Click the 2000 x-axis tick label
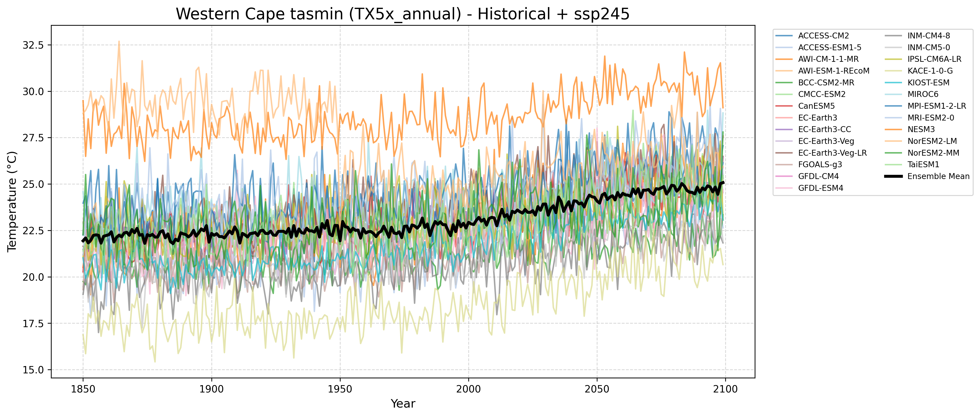The width and height of the screenshot is (980, 417). click(x=468, y=389)
